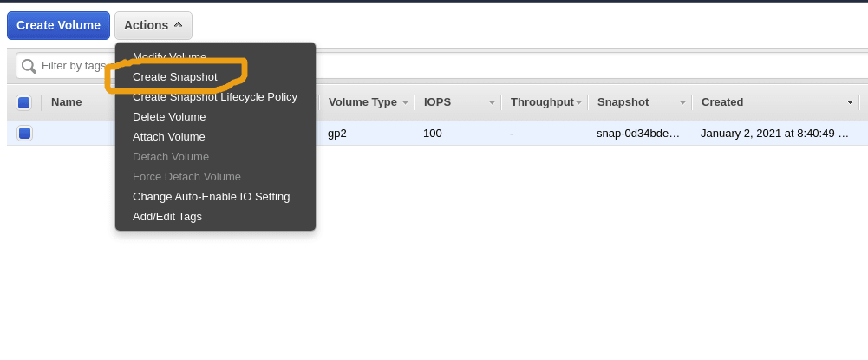Uncheck the gp2 volume row checkbox
Image resolution: width=868 pixels, height=360 pixels.
pos(23,133)
